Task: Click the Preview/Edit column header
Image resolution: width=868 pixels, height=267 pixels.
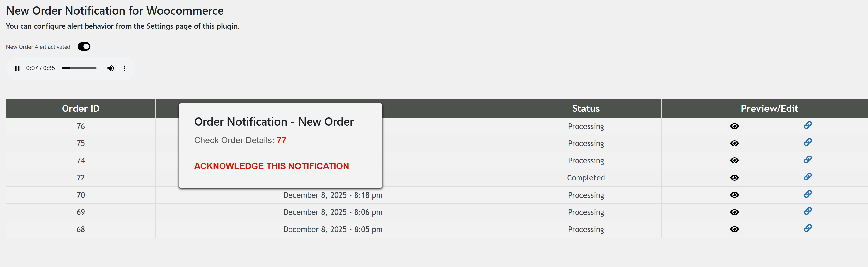Action: 769,108
